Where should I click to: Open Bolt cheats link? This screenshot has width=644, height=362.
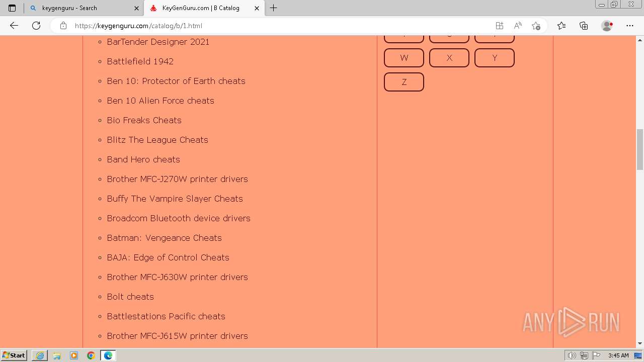tap(130, 297)
